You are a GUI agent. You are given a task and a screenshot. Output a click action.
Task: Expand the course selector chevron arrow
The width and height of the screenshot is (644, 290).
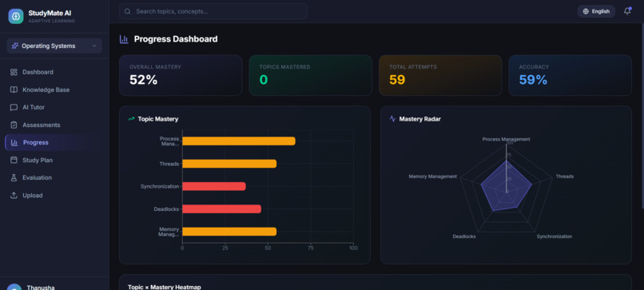pos(94,46)
